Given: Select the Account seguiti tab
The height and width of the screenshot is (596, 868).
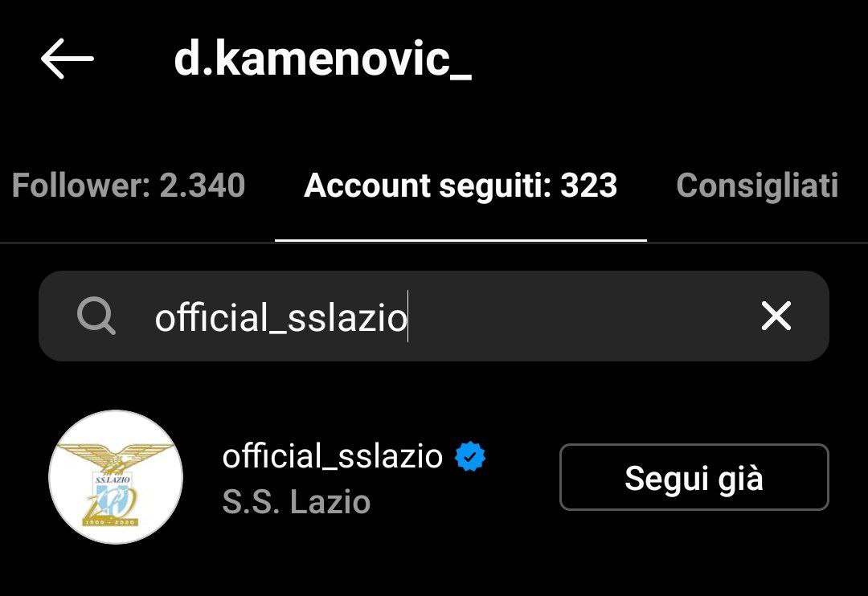Looking at the screenshot, I should (461, 185).
